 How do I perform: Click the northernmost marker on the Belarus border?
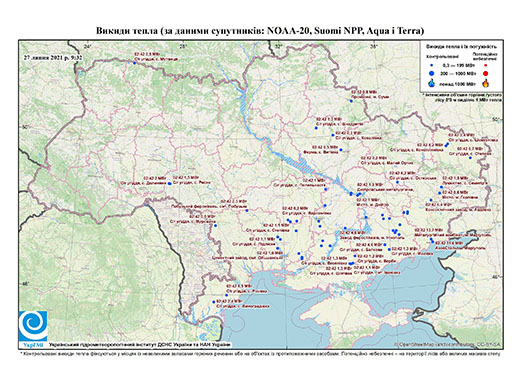point(135,63)
